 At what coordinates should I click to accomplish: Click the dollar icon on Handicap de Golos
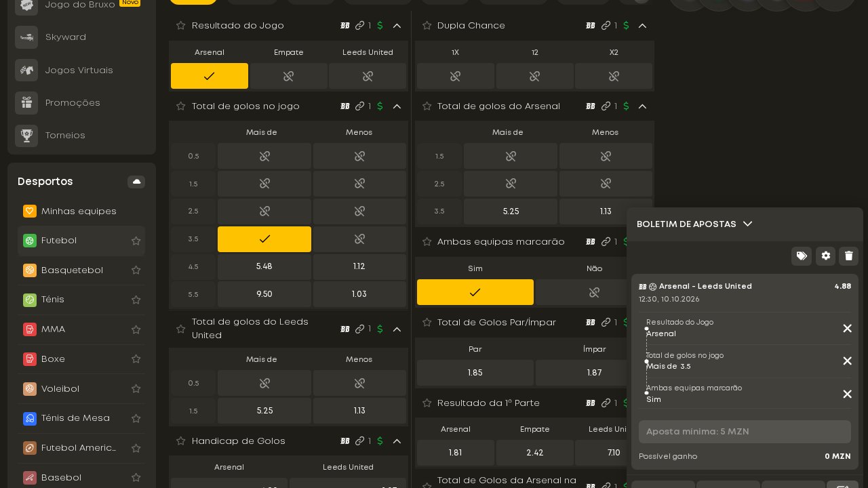pos(380,441)
